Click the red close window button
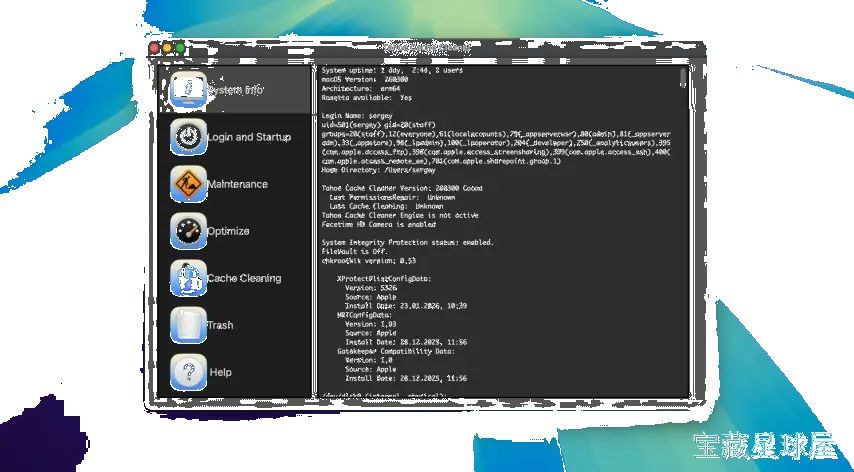 tap(154, 48)
